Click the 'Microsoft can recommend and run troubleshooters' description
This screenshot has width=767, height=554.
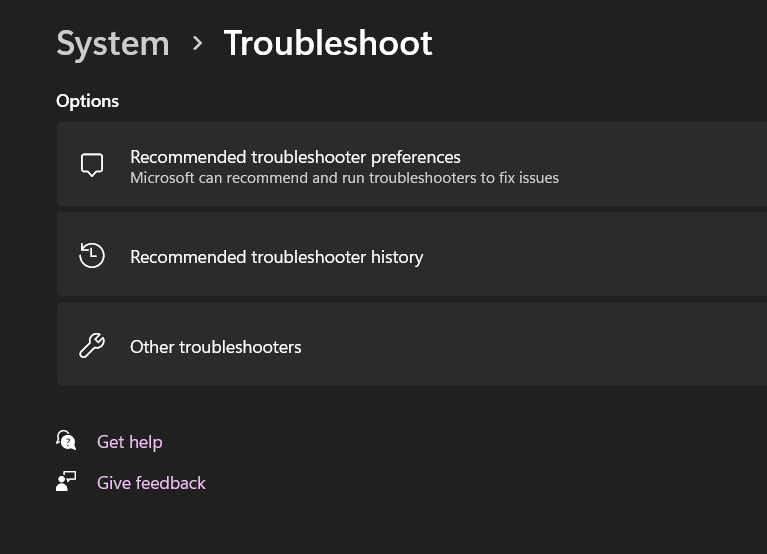344,178
